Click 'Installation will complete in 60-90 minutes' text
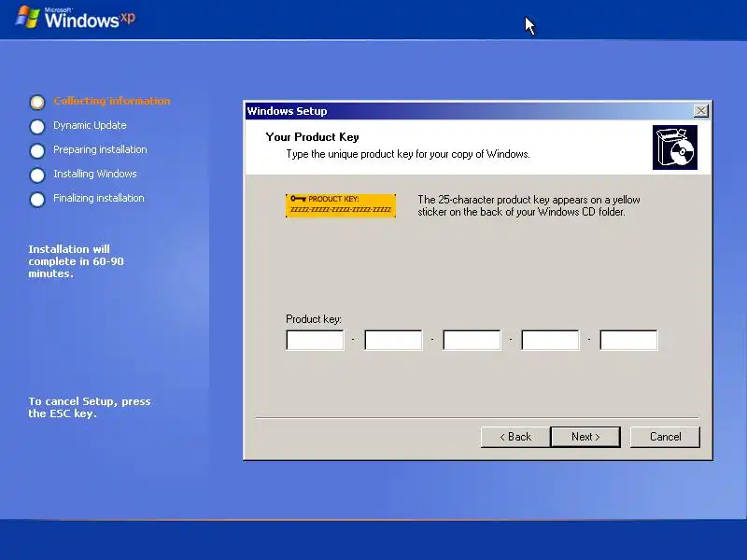 tap(76, 261)
